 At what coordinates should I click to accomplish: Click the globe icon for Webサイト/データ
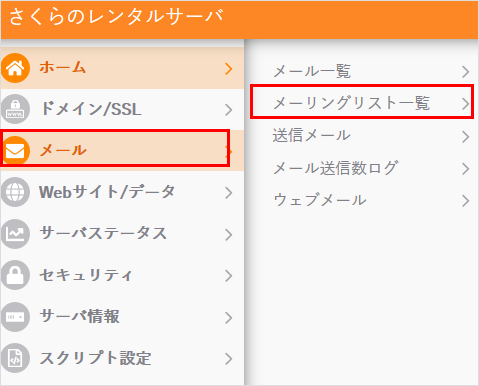[15, 192]
